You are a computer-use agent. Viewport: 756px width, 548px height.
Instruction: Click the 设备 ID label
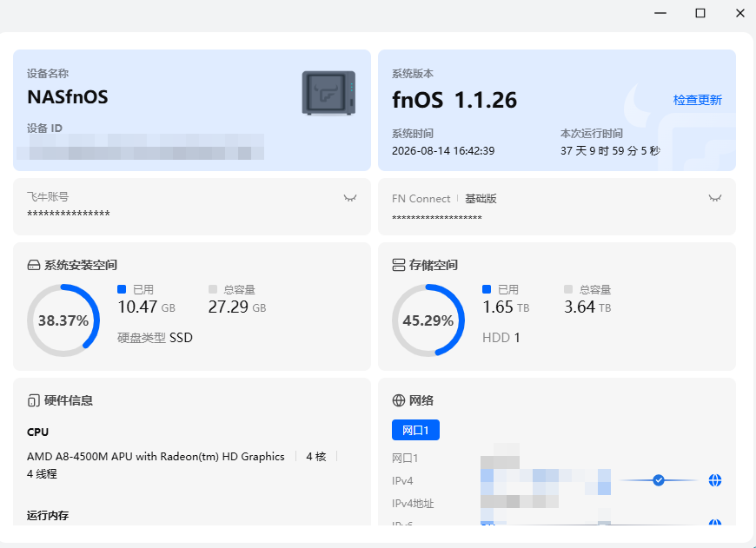(45, 129)
